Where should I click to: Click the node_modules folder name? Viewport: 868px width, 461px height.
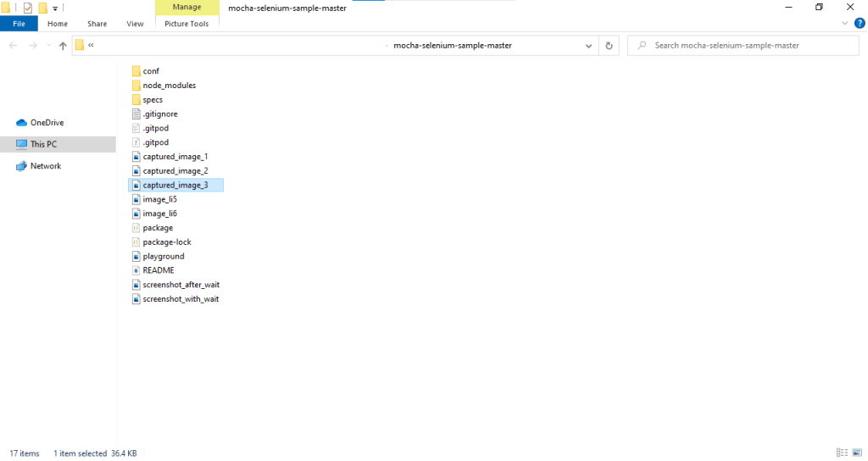pyautogui.click(x=169, y=86)
